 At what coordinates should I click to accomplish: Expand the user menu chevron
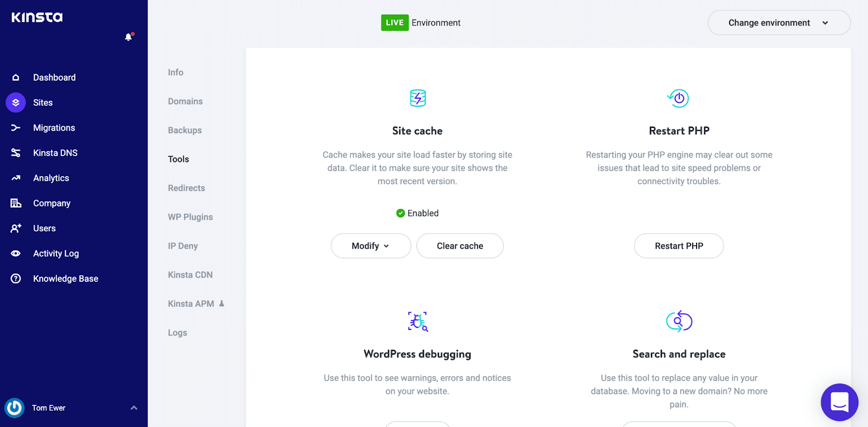(x=134, y=408)
